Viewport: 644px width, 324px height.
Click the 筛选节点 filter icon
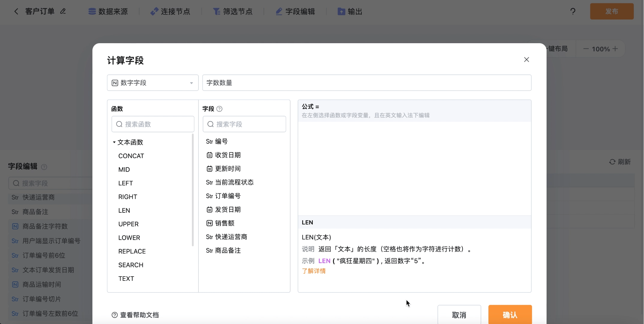pyautogui.click(x=216, y=11)
